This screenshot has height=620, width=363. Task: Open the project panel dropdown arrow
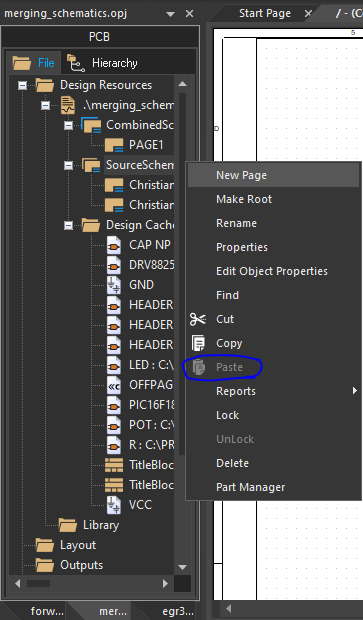tap(170, 14)
